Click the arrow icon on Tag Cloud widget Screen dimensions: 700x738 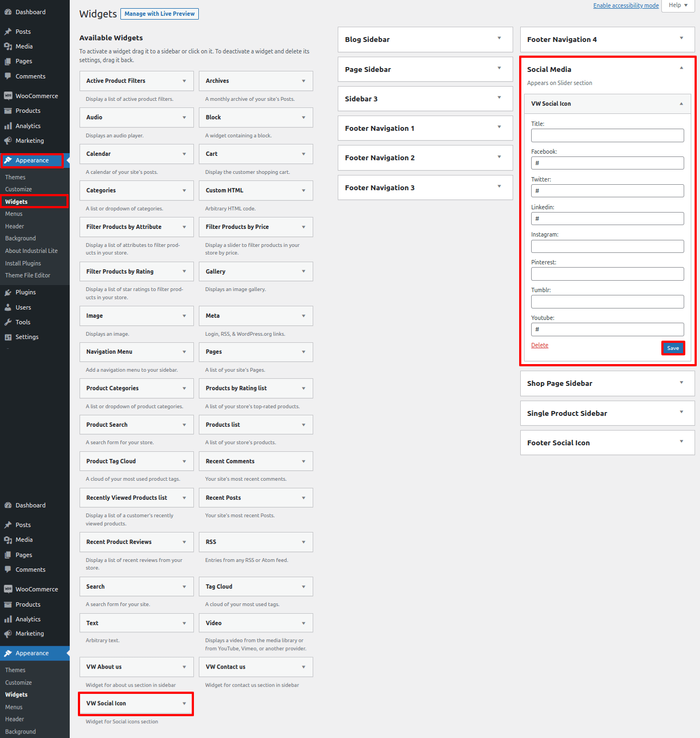(x=303, y=587)
